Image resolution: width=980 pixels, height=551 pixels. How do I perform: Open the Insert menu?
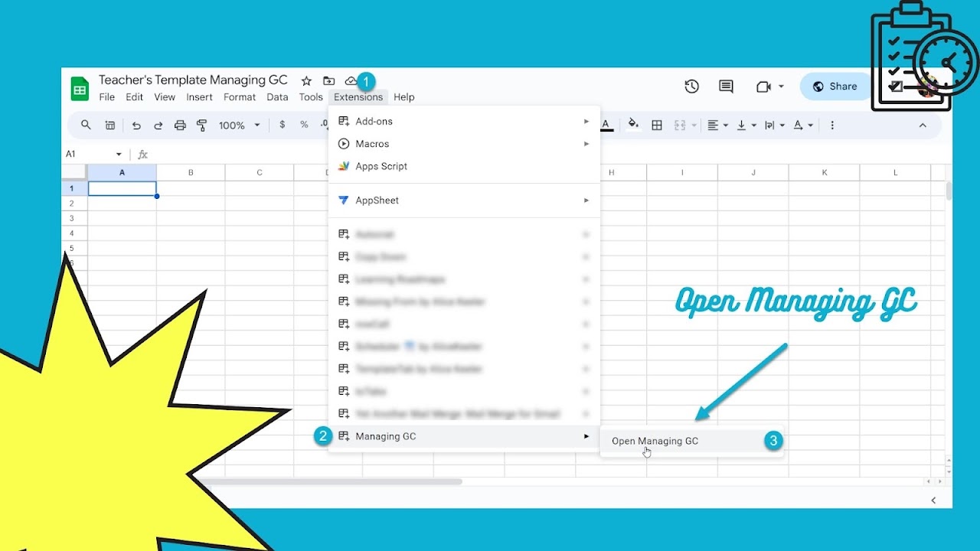(x=199, y=97)
